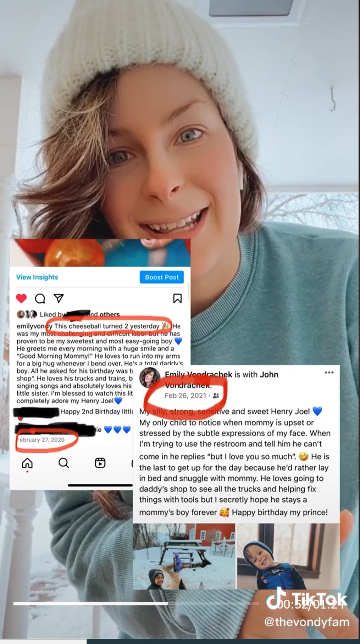Click the Boost Post button

pyautogui.click(x=162, y=277)
